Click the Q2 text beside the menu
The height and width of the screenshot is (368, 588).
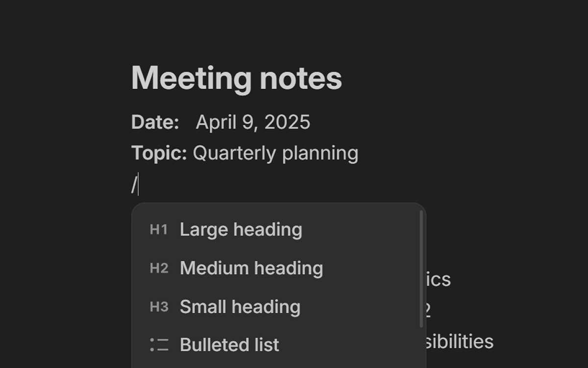426,308
